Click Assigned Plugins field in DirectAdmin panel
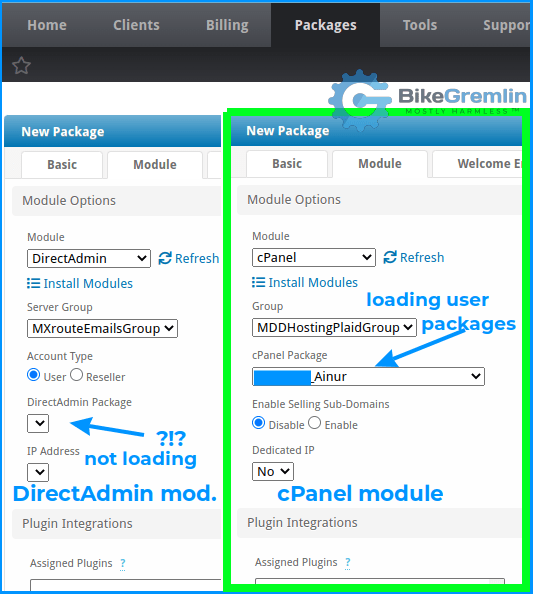Viewport: 533px width, 594px height. [126, 585]
